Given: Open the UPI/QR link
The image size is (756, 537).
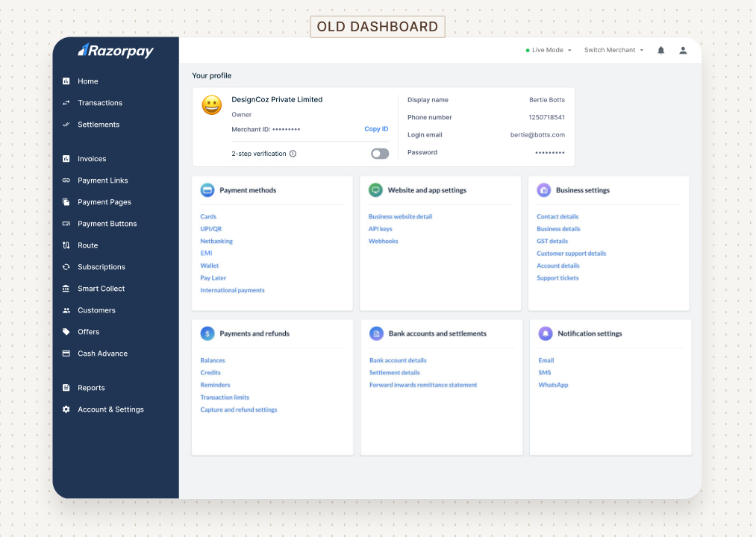Looking at the screenshot, I should 210,229.
